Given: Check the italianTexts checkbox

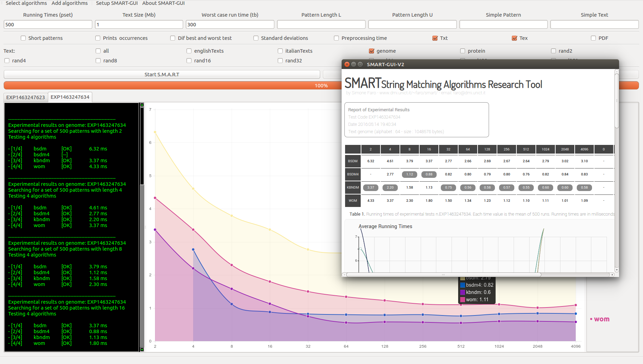Looking at the screenshot, I should click(280, 51).
